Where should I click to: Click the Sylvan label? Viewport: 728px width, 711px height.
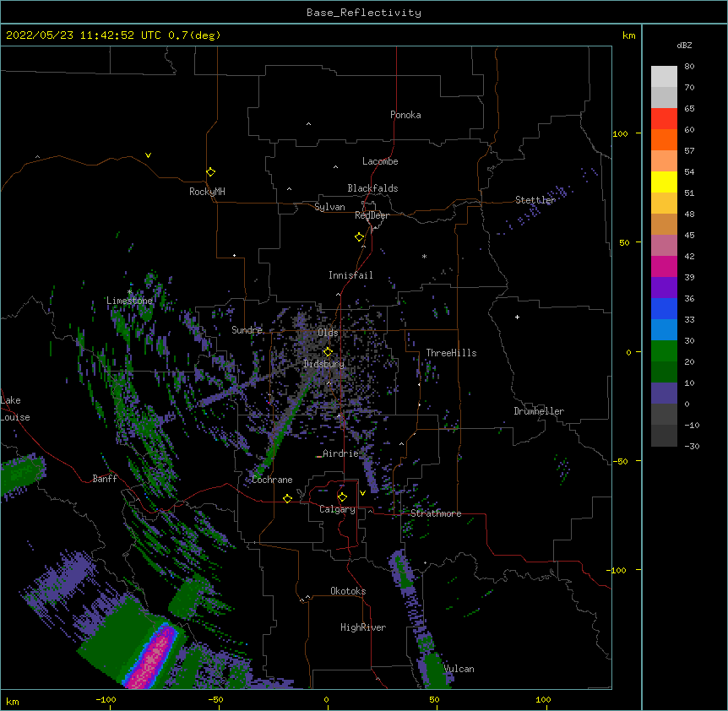click(329, 207)
